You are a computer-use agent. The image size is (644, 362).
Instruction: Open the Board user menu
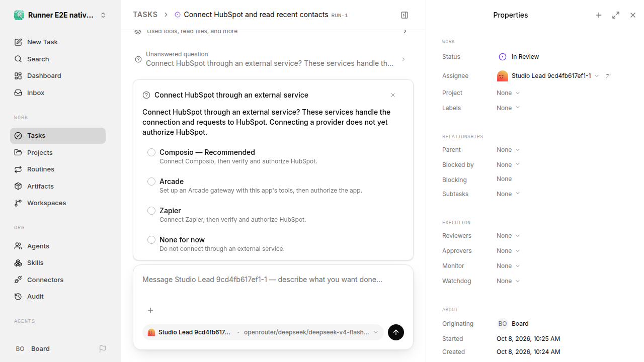53,349
